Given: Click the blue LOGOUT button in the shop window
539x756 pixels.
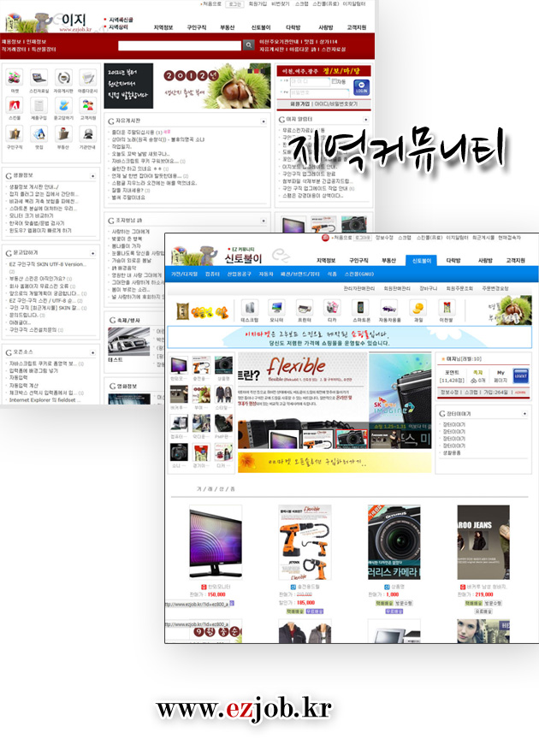Looking at the screenshot, I should pyautogui.click(x=520, y=375).
